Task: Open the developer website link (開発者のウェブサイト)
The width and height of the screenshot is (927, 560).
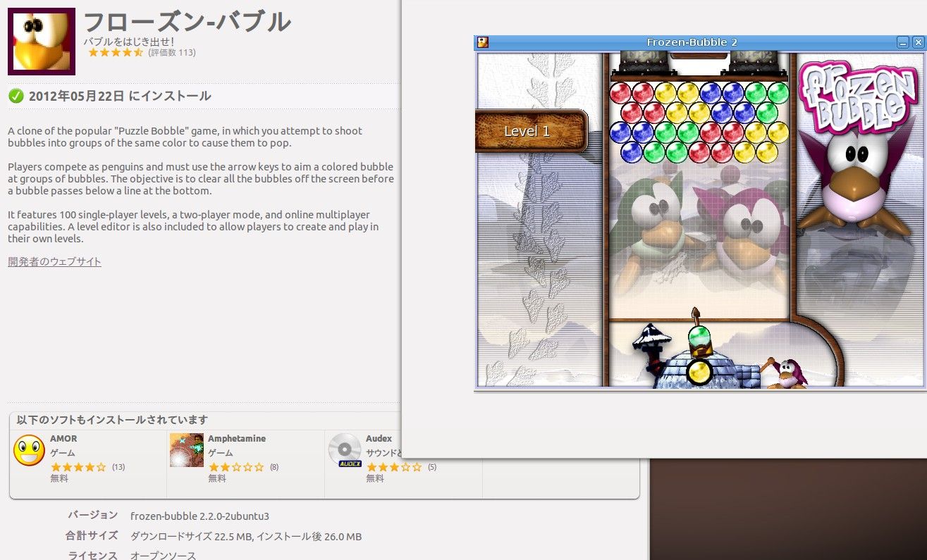Action: click(x=54, y=262)
